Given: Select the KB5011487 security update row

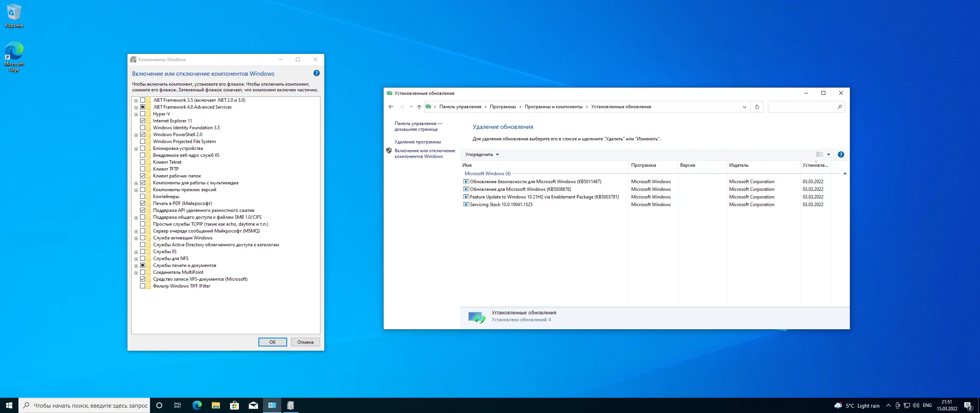Looking at the screenshot, I should [x=535, y=182].
